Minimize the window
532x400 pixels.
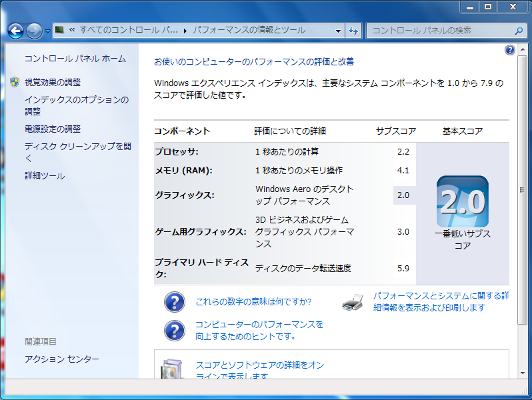[470, 7]
